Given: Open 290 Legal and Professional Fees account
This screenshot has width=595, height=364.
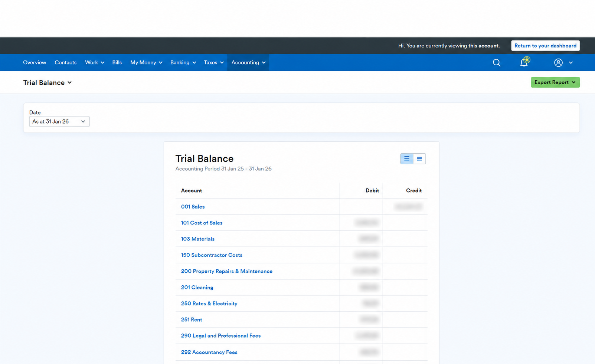Looking at the screenshot, I should (220, 336).
